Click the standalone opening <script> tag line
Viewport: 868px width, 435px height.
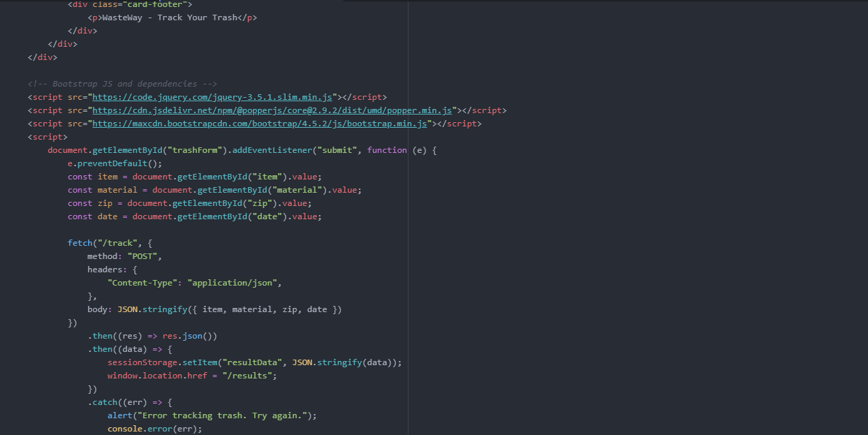click(47, 137)
